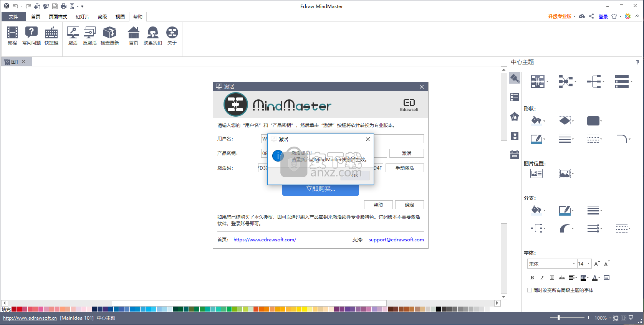Toggle the pin on 中心主题 panel
This screenshot has height=325, width=644.
point(637,62)
